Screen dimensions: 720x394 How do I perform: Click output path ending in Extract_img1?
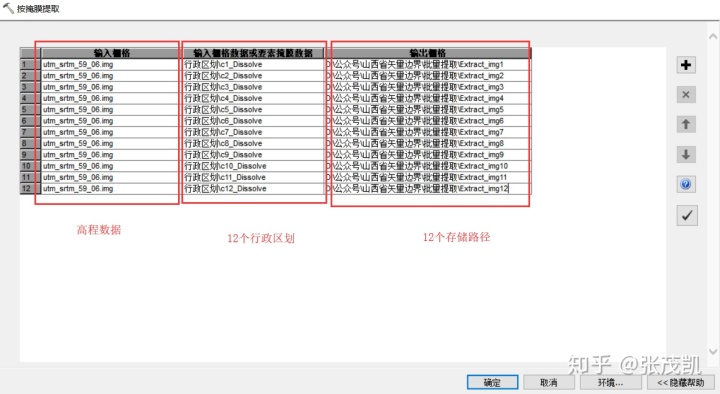(428, 64)
